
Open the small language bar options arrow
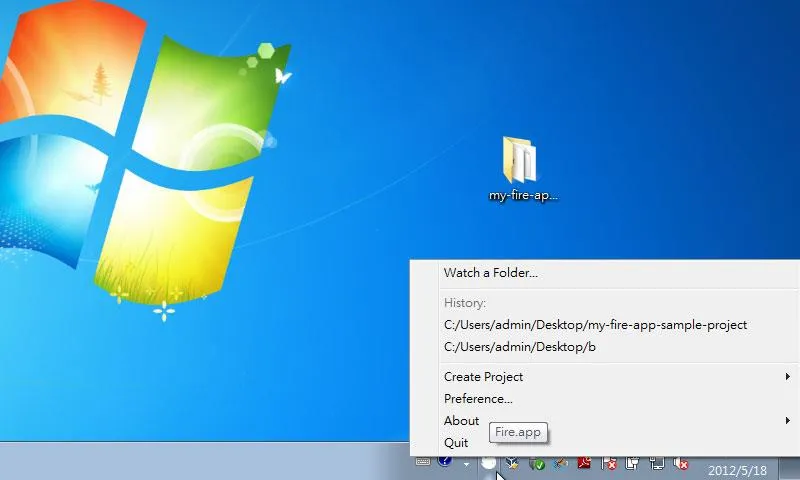point(466,464)
